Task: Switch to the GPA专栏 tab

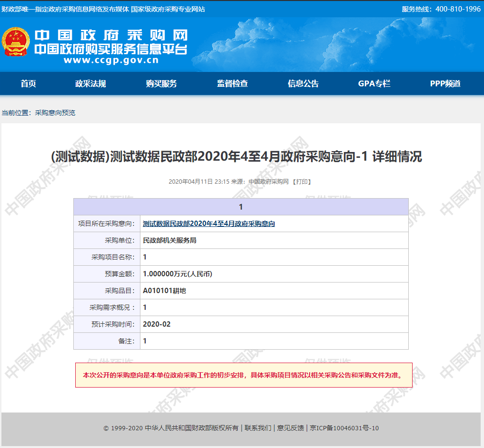Action: pos(374,83)
